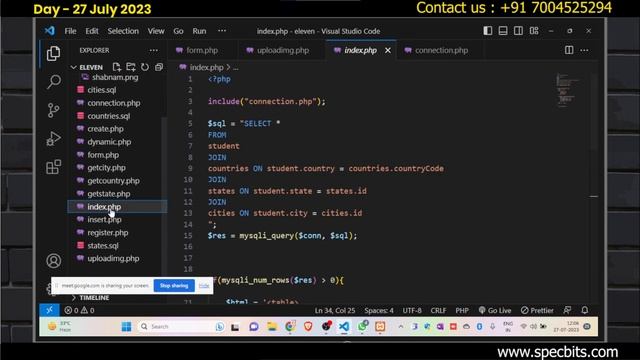Toggle the primary side bar layout icon
The height and width of the screenshot is (360, 640).
tap(488, 31)
